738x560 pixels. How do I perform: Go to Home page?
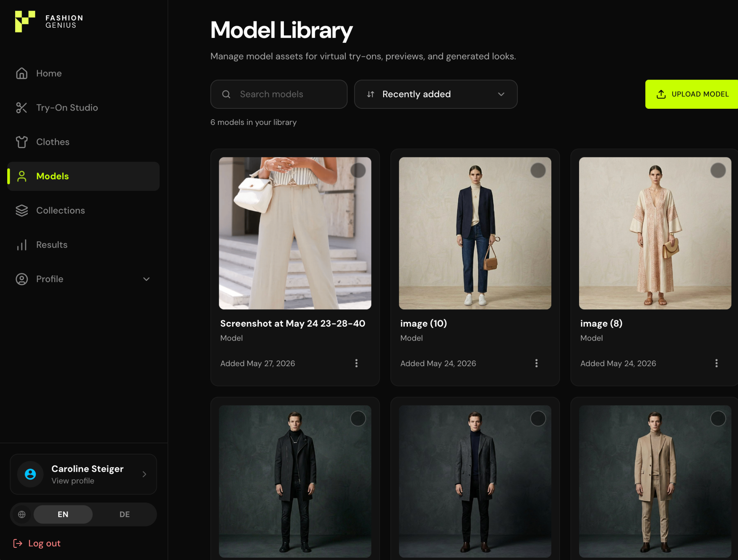83,73
